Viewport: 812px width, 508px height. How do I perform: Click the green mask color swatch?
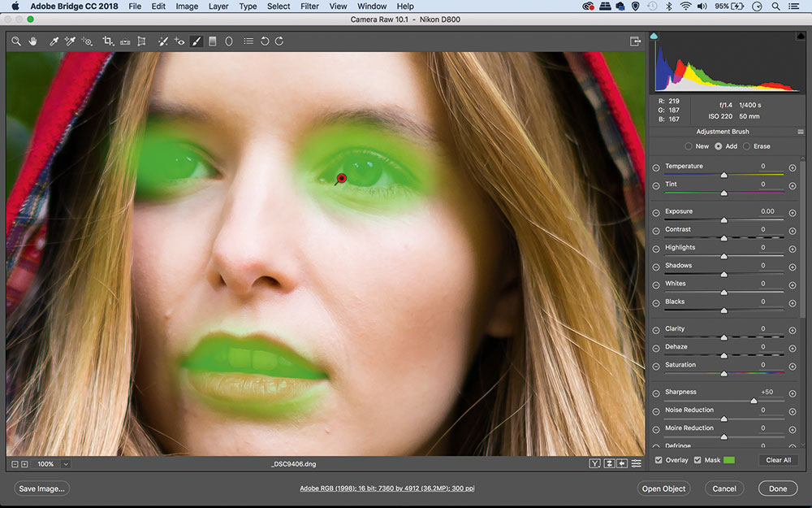click(x=729, y=460)
